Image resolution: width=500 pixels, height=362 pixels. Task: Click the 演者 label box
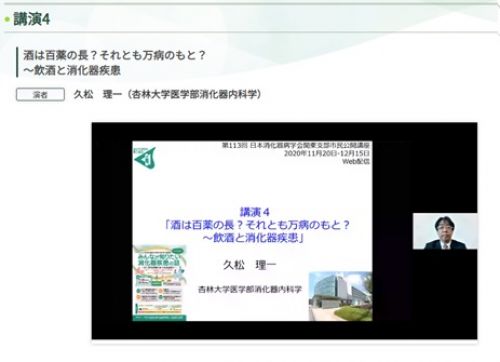click(40, 95)
